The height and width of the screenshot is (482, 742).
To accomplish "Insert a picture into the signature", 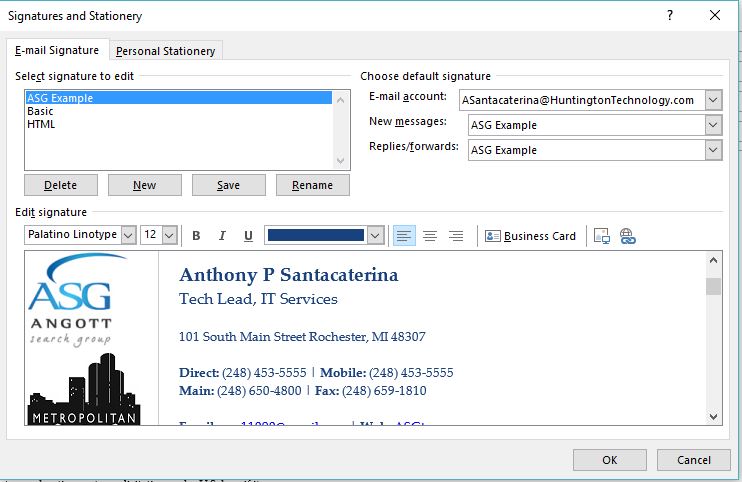I will tap(601, 236).
